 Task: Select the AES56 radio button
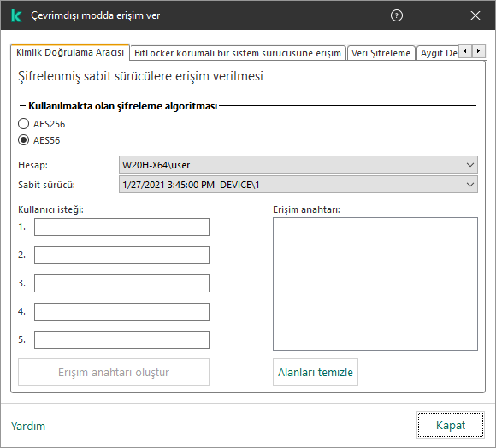[x=23, y=140]
